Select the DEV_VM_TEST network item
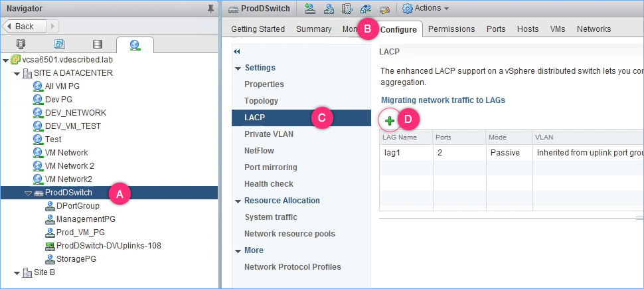Viewport: 644px width, 289px height. pos(72,126)
